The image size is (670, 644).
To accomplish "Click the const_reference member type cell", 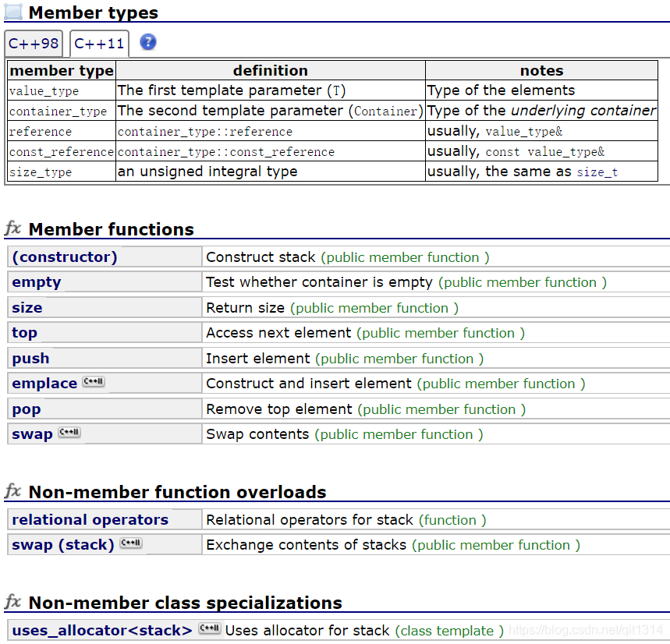I will [62, 151].
